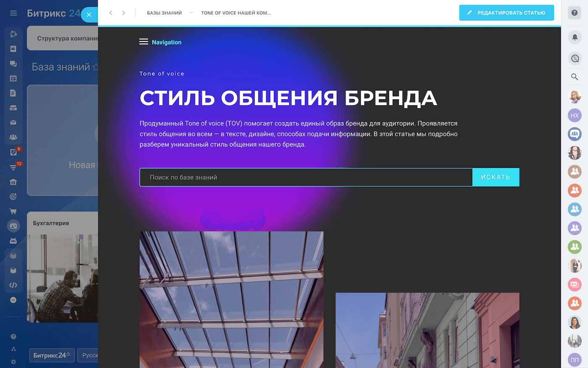Click the "Базы знаний" breadcrumb
The height and width of the screenshot is (368, 588).
click(x=164, y=13)
